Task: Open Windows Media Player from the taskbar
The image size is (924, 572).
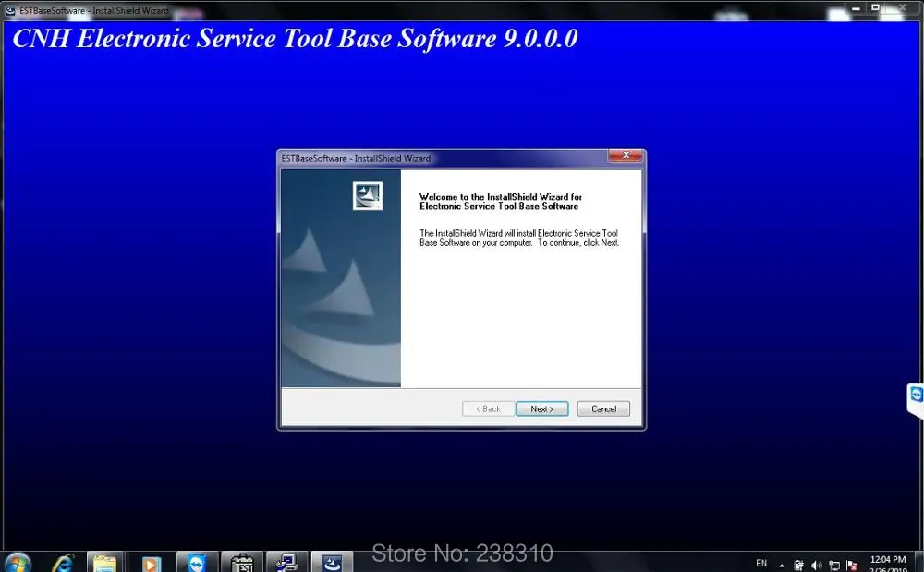Action: 151,563
